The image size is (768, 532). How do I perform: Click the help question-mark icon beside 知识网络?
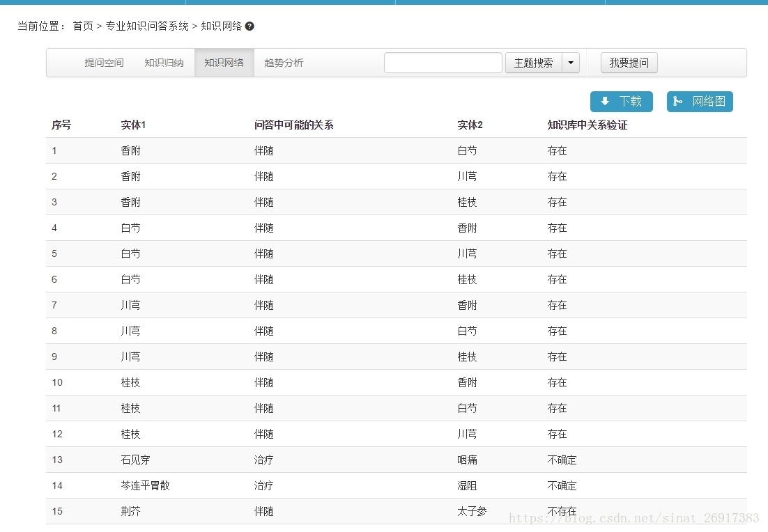point(249,26)
